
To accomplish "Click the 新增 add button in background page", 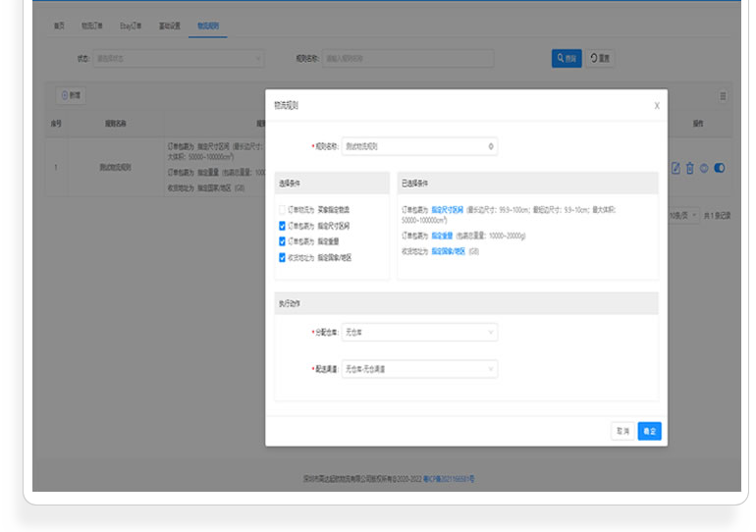I will (71, 95).
